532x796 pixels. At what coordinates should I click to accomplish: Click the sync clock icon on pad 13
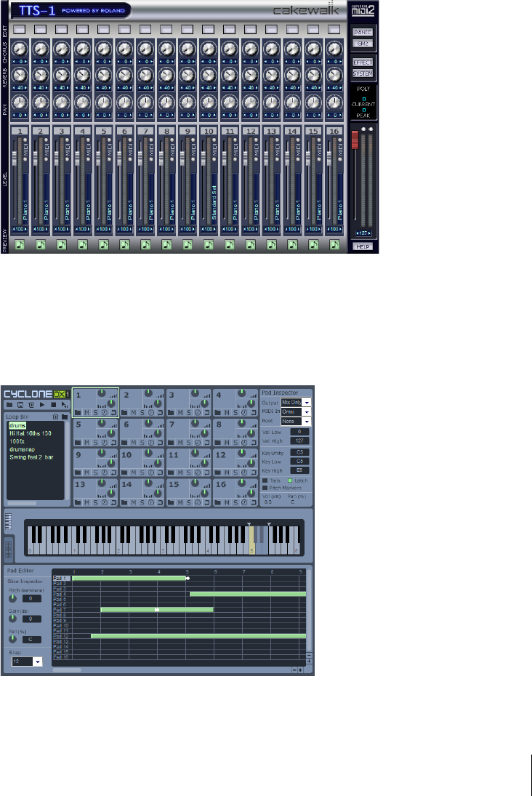click(x=104, y=502)
